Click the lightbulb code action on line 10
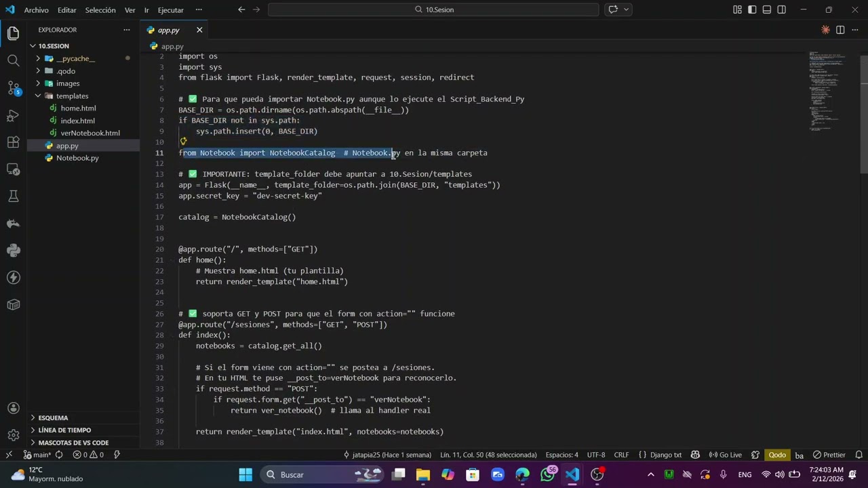The image size is (868, 488). pos(183,141)
